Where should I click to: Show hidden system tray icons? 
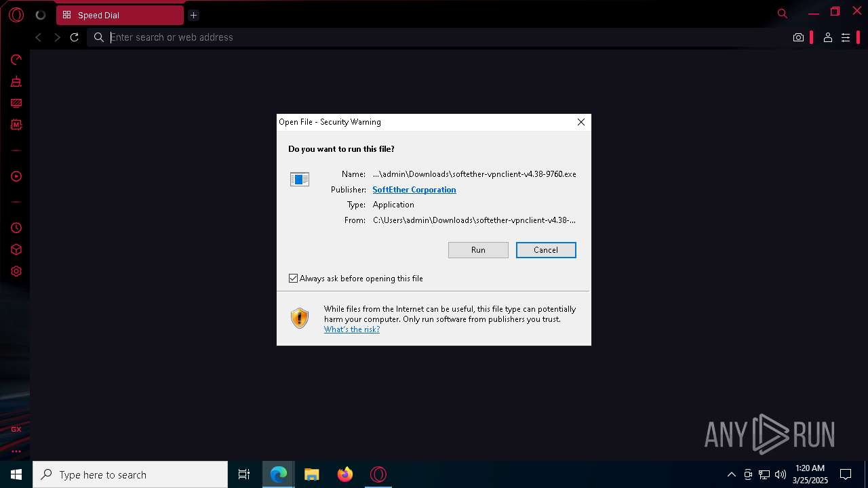coord(731,474)
